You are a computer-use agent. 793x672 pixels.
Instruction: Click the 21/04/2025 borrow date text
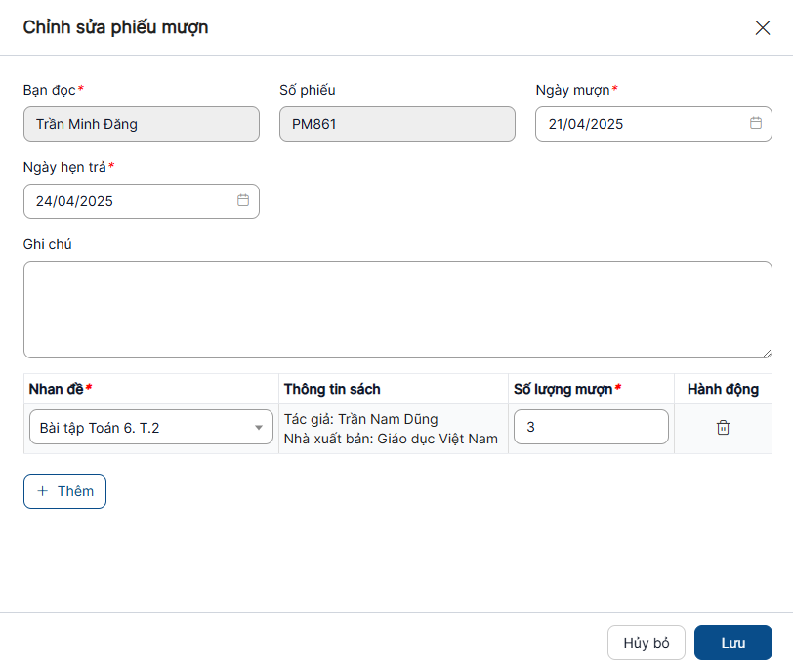click(586, 124)
